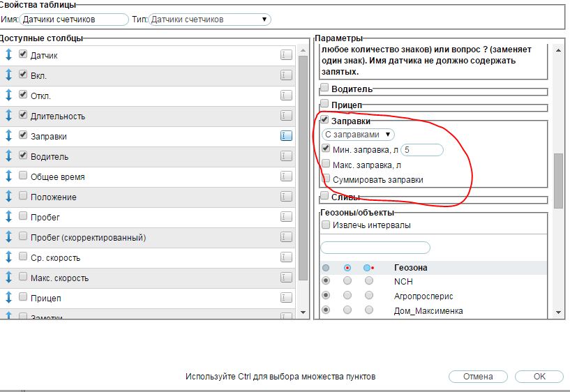Open the Тип dropdown for table type
Viewport: 570px width, 392px height.
point(209,20)
